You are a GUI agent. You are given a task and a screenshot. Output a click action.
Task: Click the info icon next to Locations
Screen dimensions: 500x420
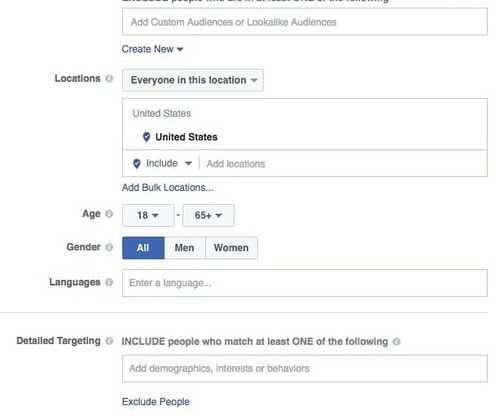[x=109, y=79]
